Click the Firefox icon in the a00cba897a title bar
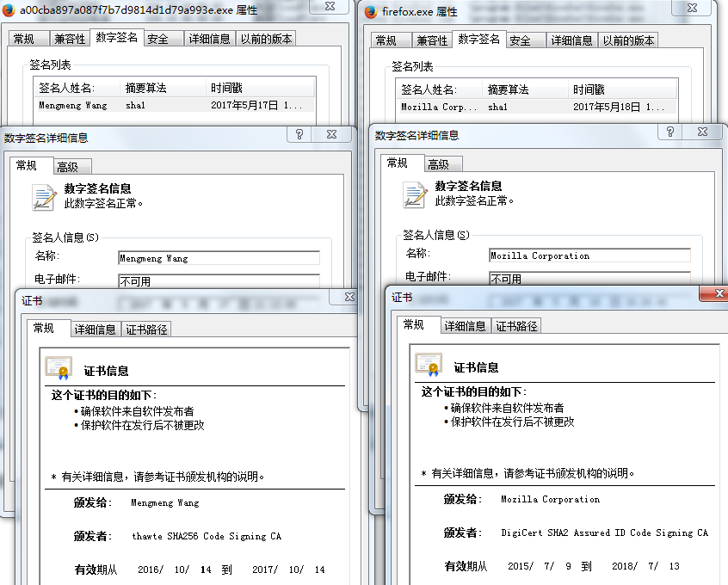This screenshot has height=585, width=728. (x=9, y=9)
